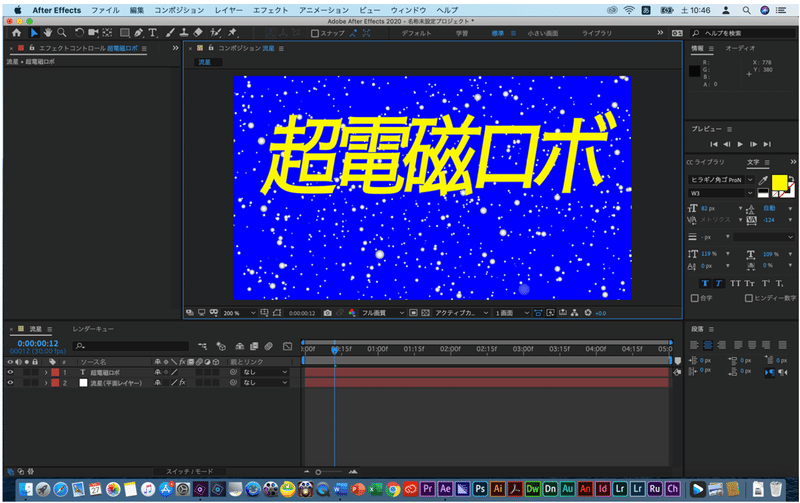Click the composition mini-flowchart icon in timeline
This screenshot has height=503, width=800.
(203, 346)
